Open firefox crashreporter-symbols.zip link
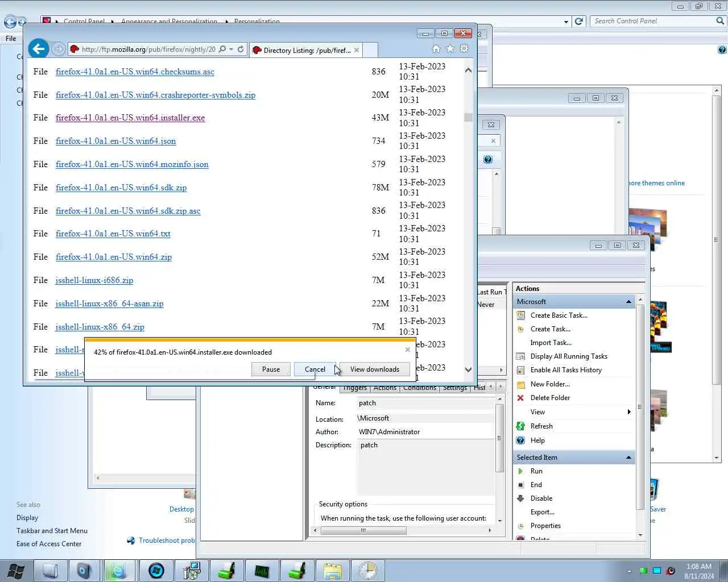The height and width of the screenshot is (582, 728). (155, 95)
